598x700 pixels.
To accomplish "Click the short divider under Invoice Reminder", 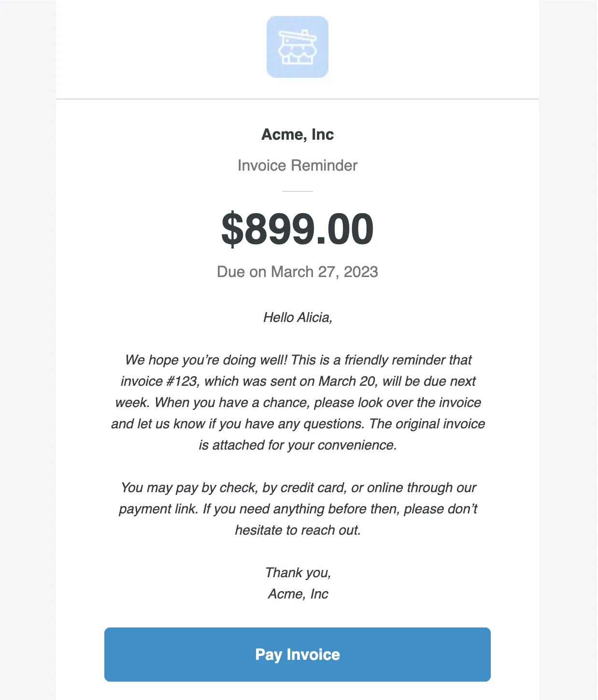I will [298, 191].
